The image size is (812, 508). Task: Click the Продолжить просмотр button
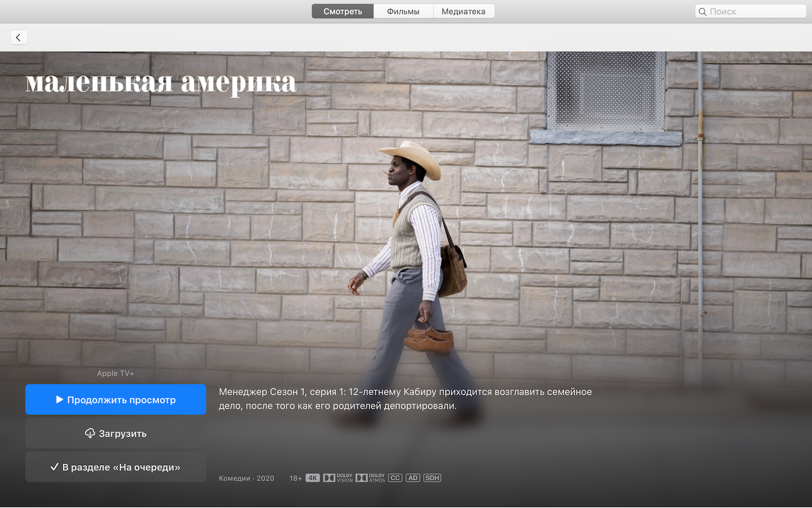(116, 400)
